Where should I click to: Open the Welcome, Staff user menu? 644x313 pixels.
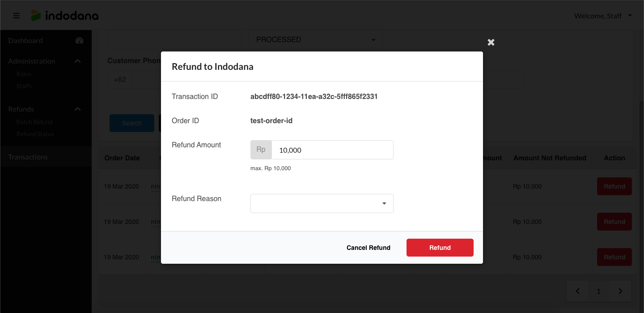[603, 16]
